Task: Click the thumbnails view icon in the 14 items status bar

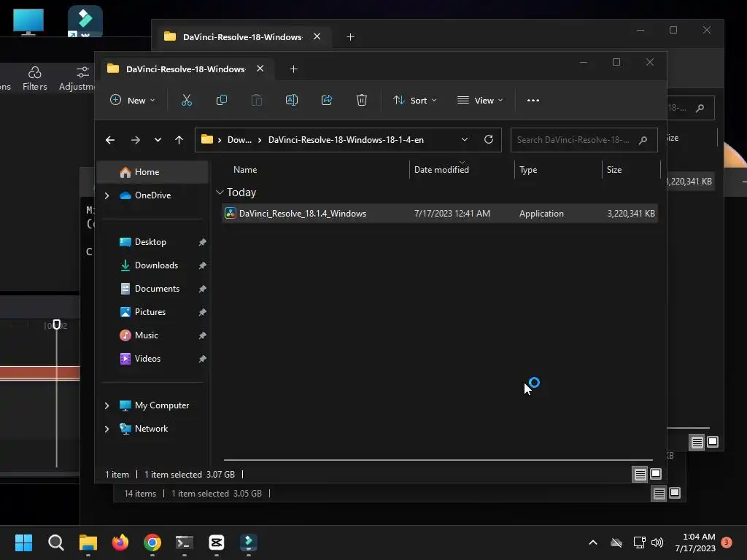Action: tap(675, 494)
